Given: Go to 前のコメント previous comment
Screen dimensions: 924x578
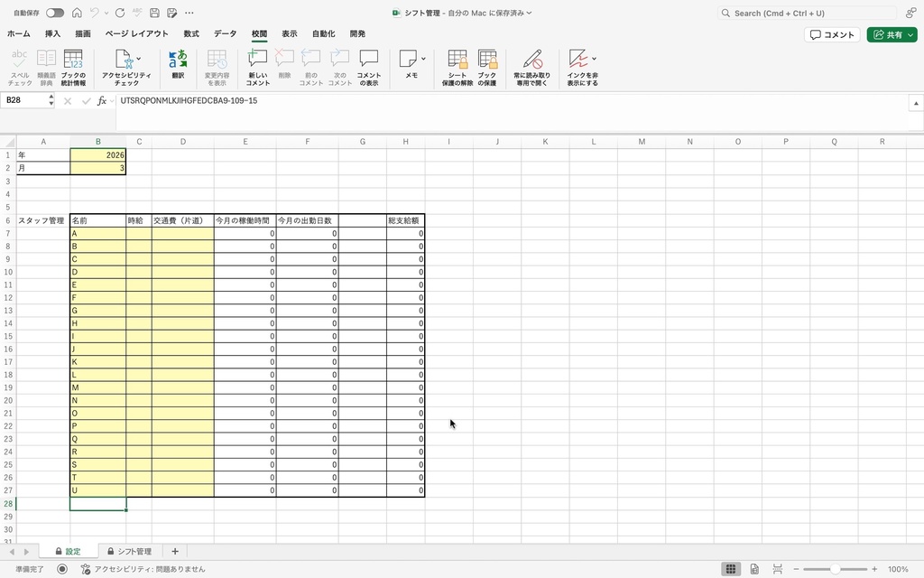Looking at the screenshot, I should (310, 67).
